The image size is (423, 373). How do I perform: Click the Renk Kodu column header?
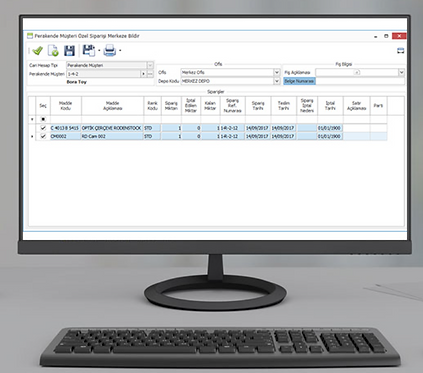153,106
